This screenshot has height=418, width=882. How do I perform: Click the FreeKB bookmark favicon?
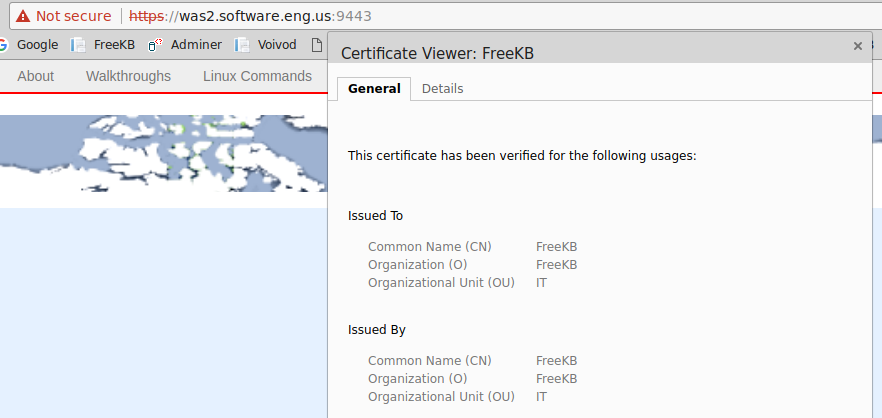pos(78,45)
